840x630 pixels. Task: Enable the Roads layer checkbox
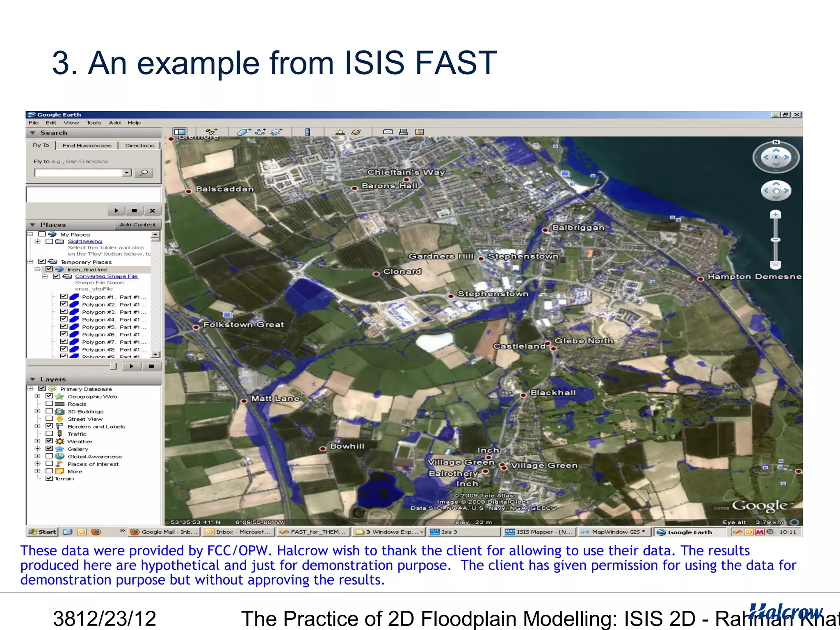pyautogui.click(x=49, y=404)
